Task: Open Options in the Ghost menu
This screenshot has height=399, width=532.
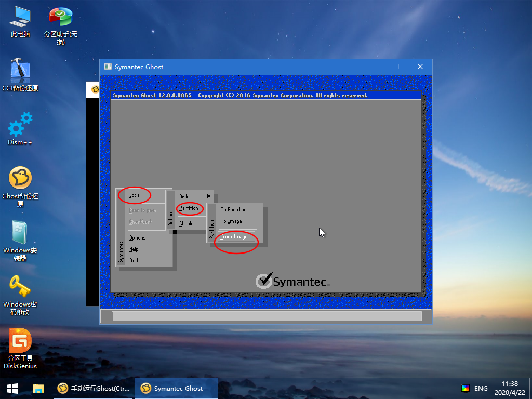Action: 137,237
